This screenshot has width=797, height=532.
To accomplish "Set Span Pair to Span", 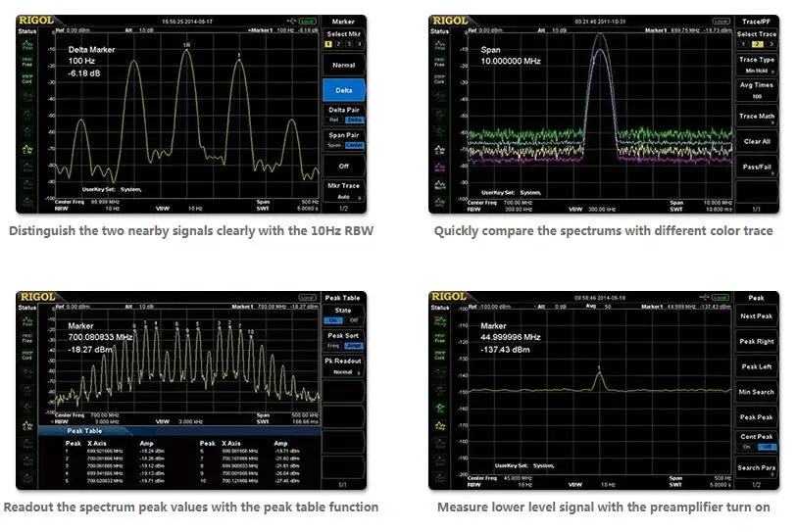I will (x=334, y=145).
